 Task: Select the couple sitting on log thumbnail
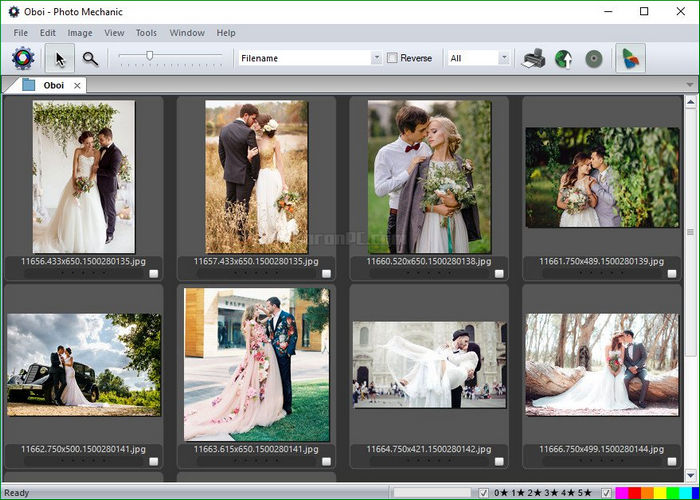coord(602,365)
